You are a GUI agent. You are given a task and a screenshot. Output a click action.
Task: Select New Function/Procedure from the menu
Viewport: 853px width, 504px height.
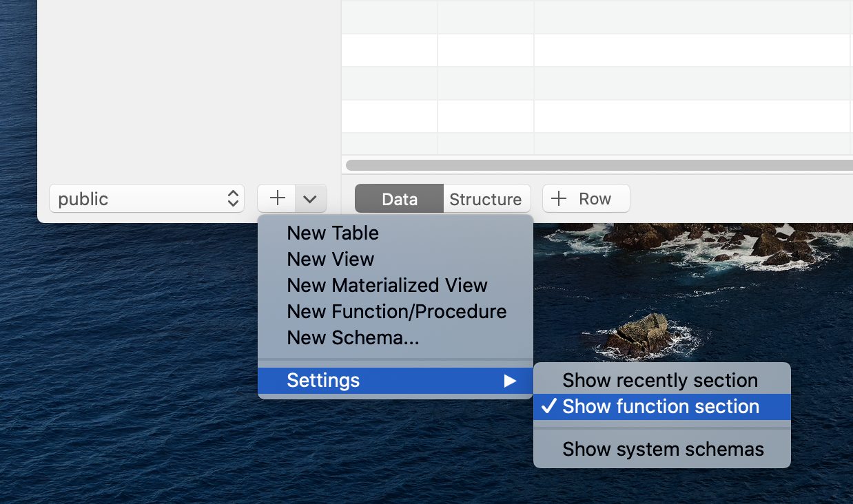pyautogui.click(x=396, y=311)
